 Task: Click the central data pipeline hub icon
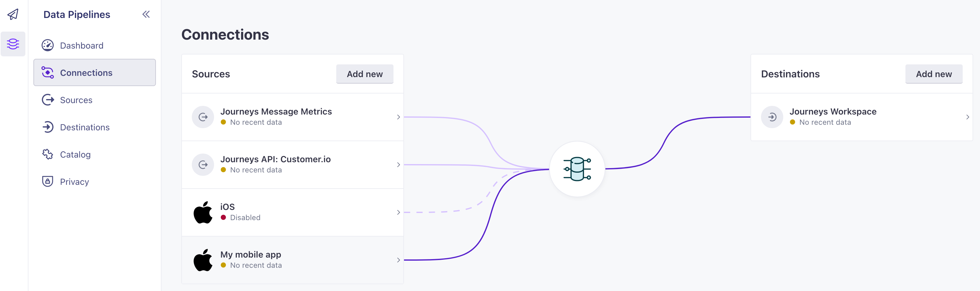click(577, 169)
